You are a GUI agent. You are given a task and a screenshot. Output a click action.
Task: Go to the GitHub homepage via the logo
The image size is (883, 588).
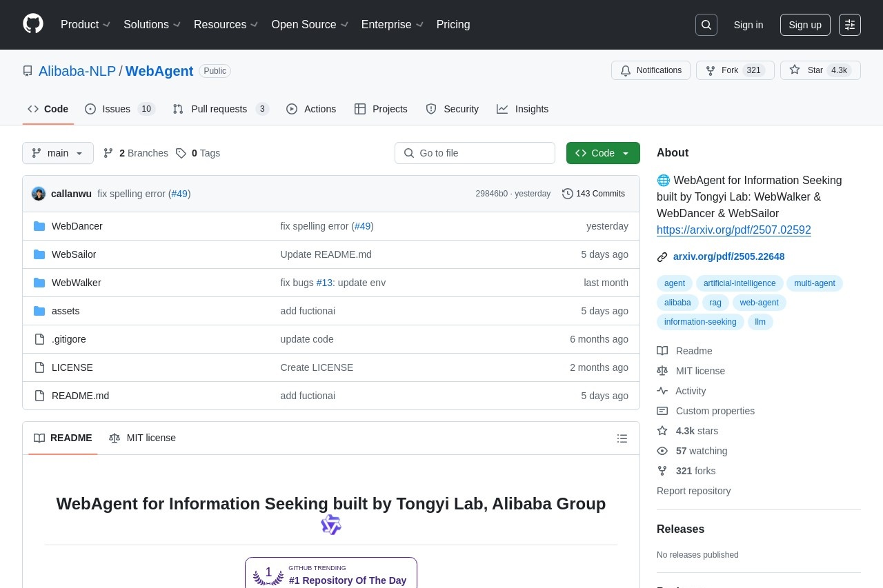tap(33, 24)
